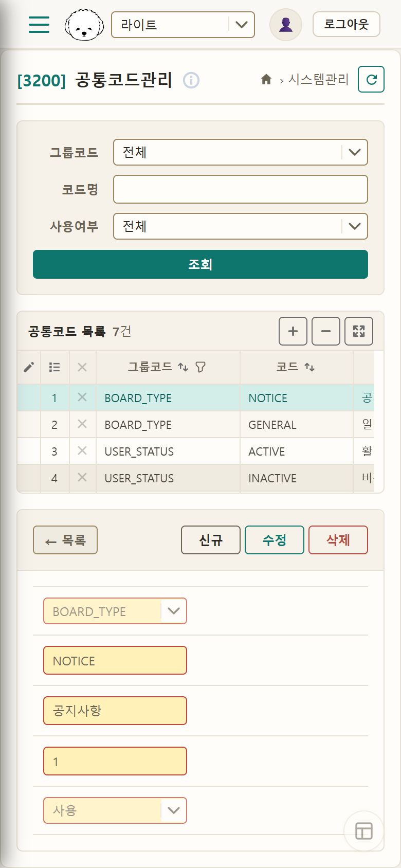Select BOARD_TYPE cell in row 2
This screenshot has width=401, height=868.
click(168, 424)
